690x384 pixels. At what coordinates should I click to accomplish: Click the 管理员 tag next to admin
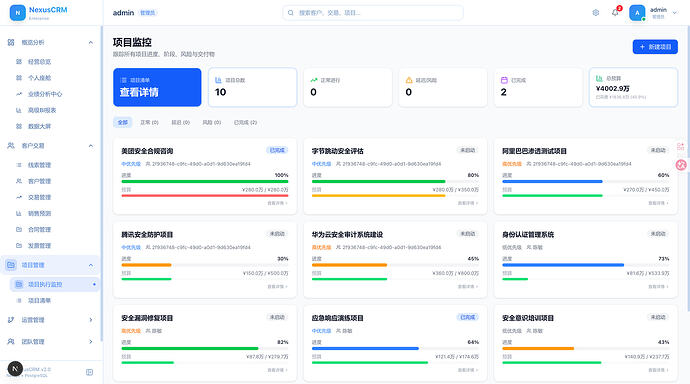pyautogui.click(x=147, y=13)
